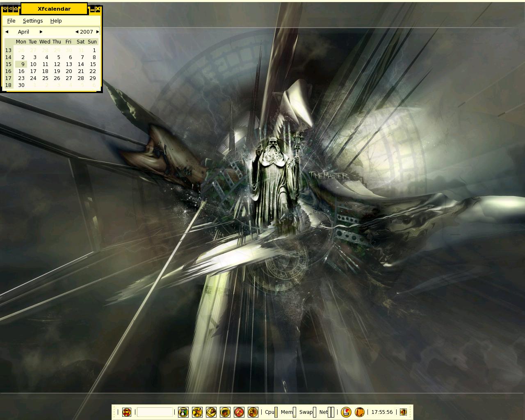The height and width of the screenshot is (420, 525).
Task: Select April 2 in the calendar
Action: point(23,57)
